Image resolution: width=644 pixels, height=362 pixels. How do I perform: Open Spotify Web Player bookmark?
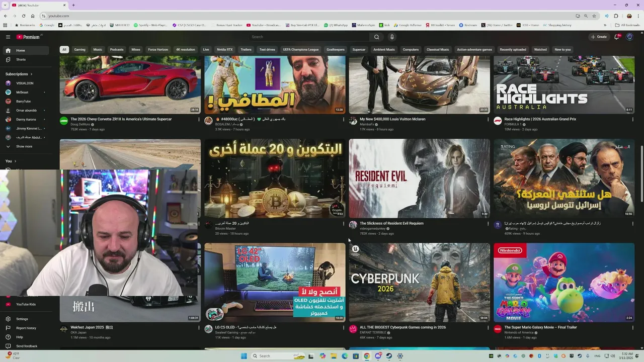coord(150,25)
